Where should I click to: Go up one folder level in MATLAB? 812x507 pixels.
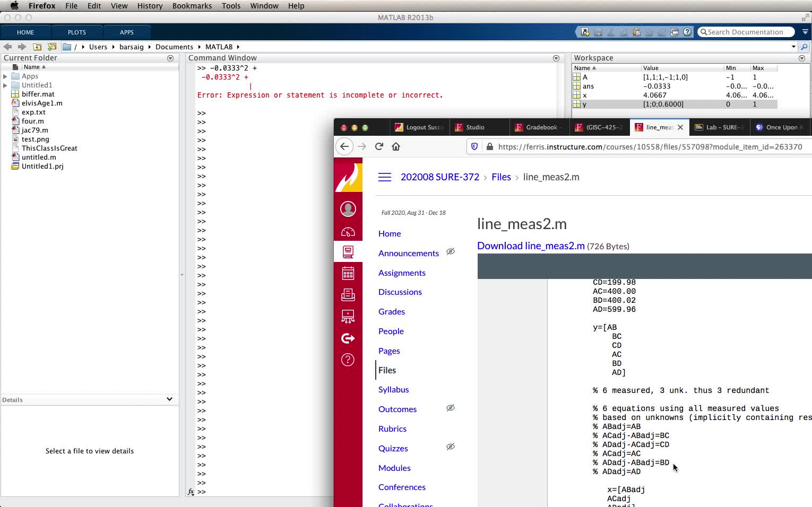point(37,47)
